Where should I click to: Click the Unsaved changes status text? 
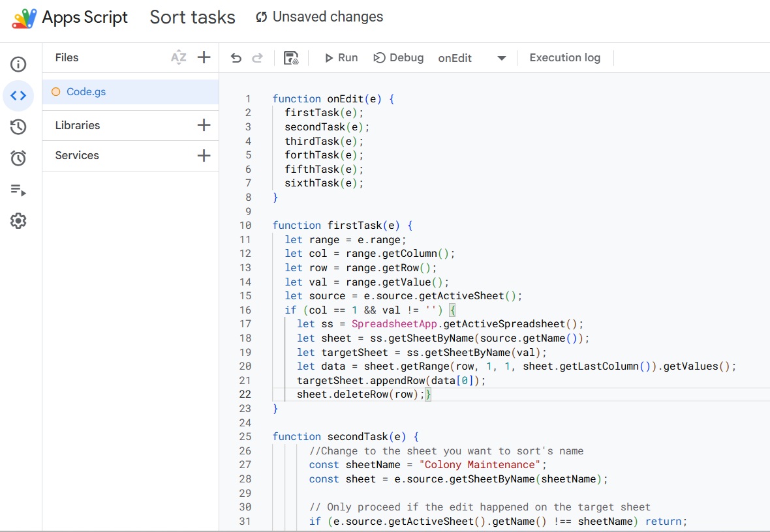[x=328, y=17]
